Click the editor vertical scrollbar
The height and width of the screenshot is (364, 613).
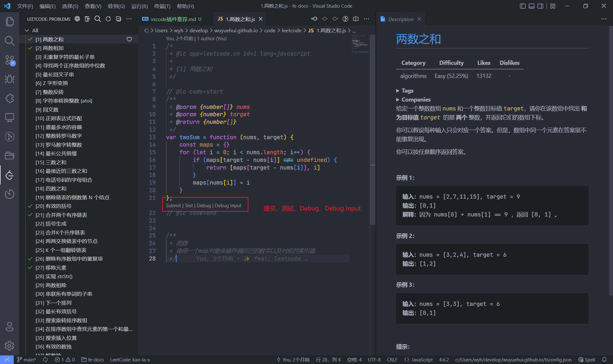pyautogui.click(x=373, y=129)
